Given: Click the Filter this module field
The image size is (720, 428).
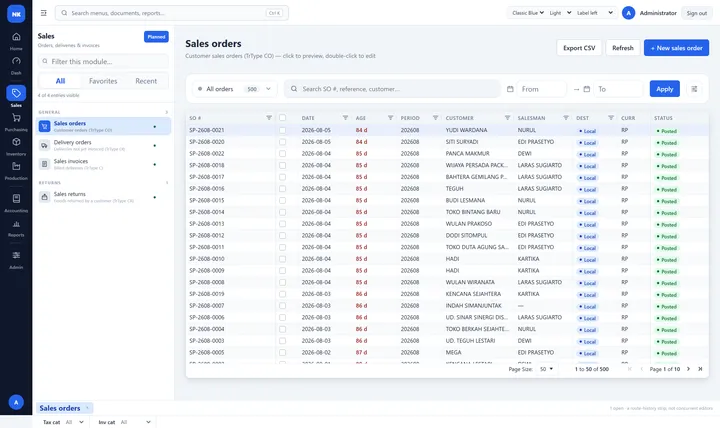Looking at the screenshot, I should point(103,62).
